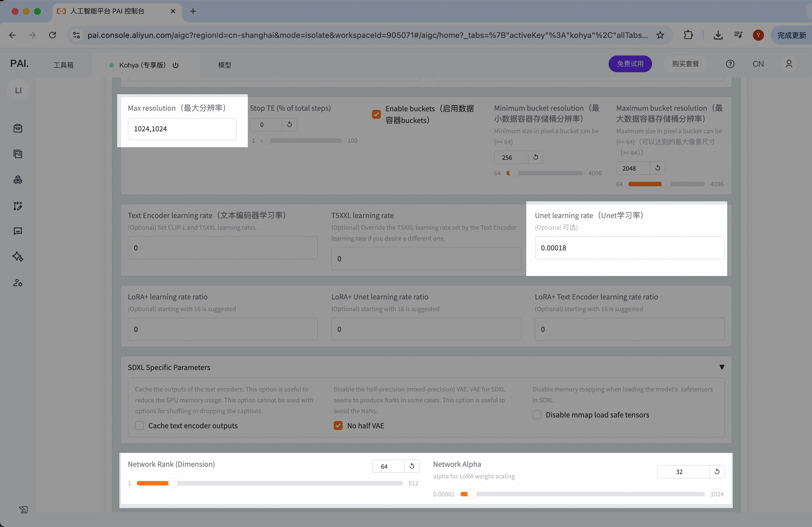Click the help question mark icon
Viewport: 812px width, 527px height.
coord(730,64)
